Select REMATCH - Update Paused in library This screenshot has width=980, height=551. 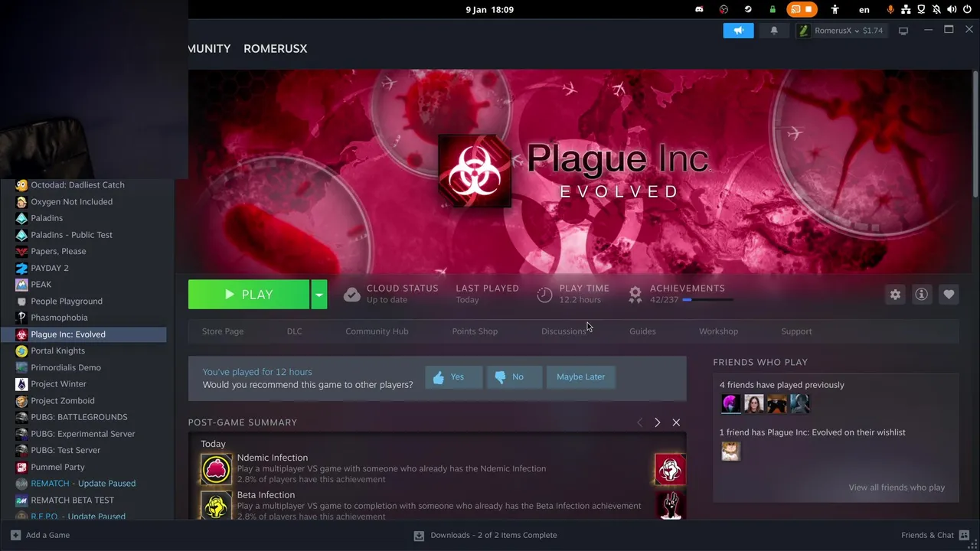point(83,484)
